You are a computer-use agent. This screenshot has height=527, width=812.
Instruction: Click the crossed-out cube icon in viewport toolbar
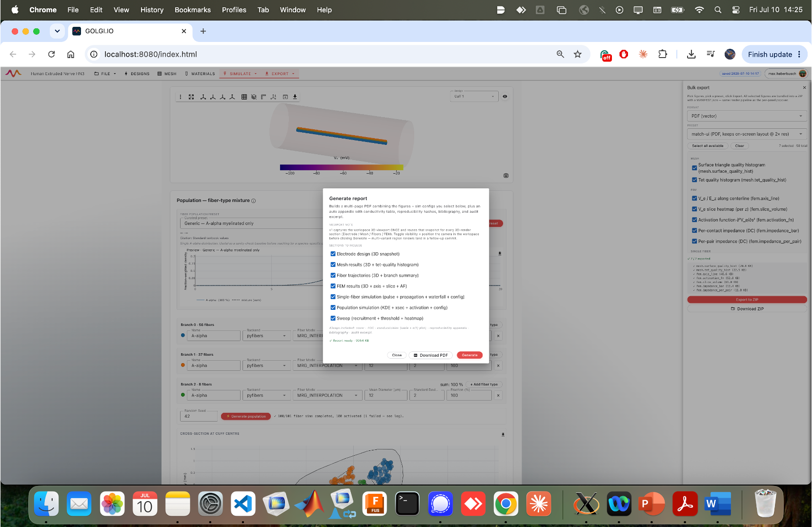[x=254, y=97]
